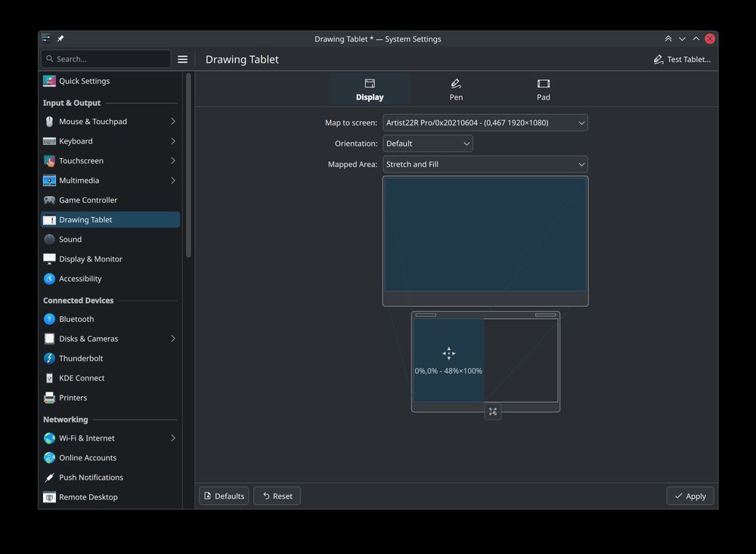The image size is (756, 554).
Task: Open the Map to screen dropdown
Action: (485, 122)
